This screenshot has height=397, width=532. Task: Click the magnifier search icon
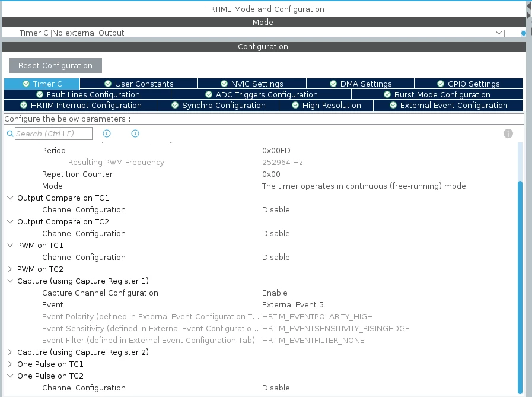[x=10, y=134]
